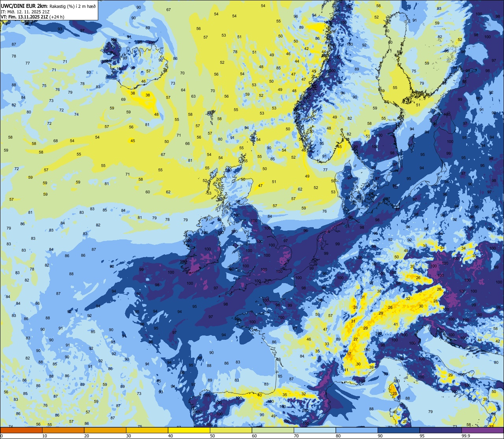Click the purple legend swatch above 99.9
This screenshot has height=439, width=504.
tap(482, 430)
